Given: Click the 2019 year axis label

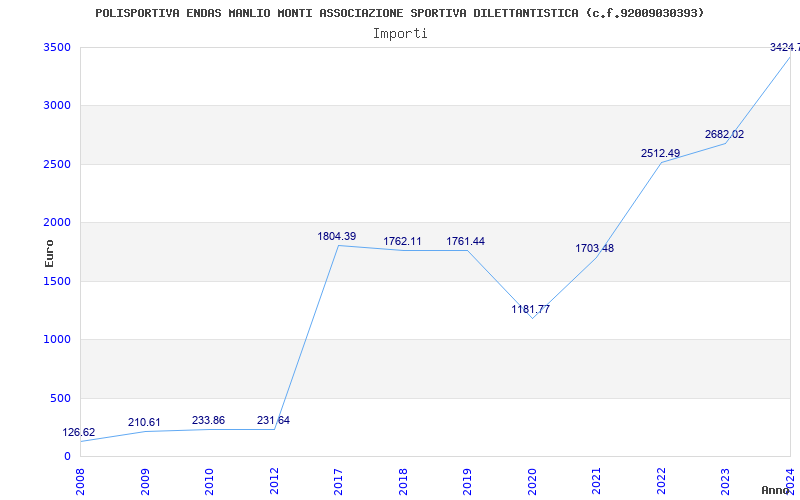Looking at the screenshot, I should [467, 481].
